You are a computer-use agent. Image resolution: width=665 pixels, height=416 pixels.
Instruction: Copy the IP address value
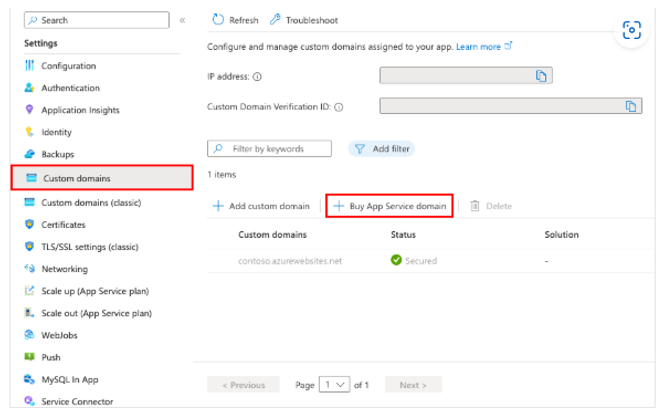pyautogui.click(x=540, y=75)
